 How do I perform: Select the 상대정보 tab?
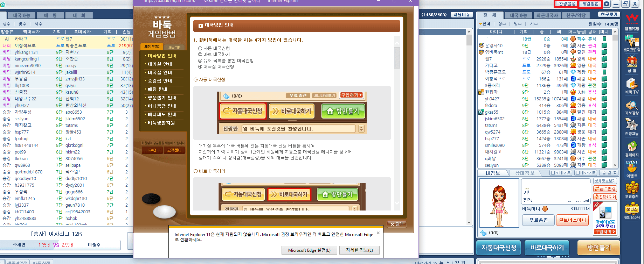(525, 173)
